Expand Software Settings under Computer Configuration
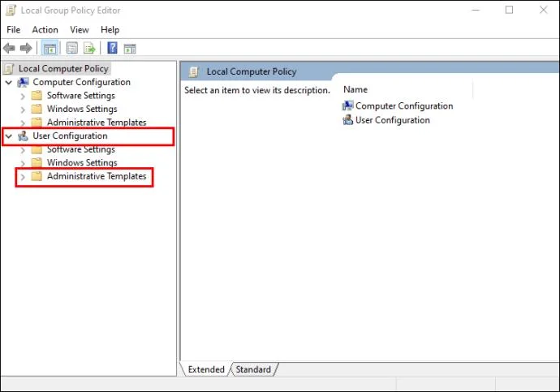The image size is (560, 392). (23, 97)
